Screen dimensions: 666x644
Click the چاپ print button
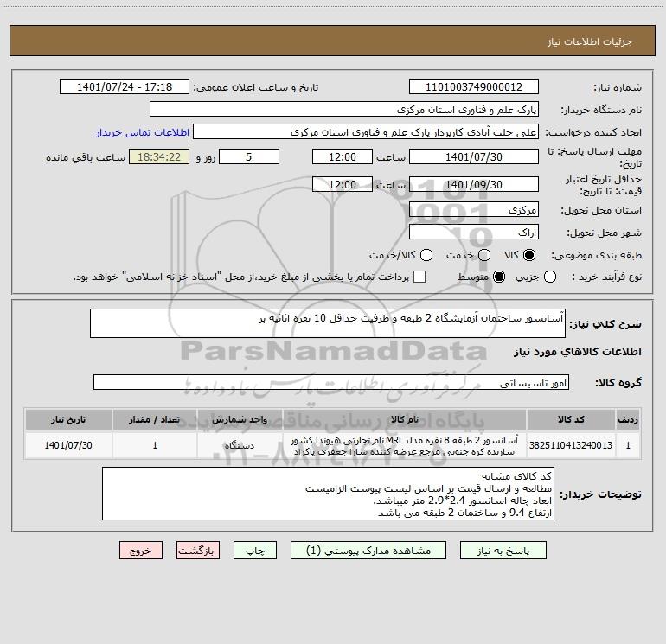click(255, 551)
